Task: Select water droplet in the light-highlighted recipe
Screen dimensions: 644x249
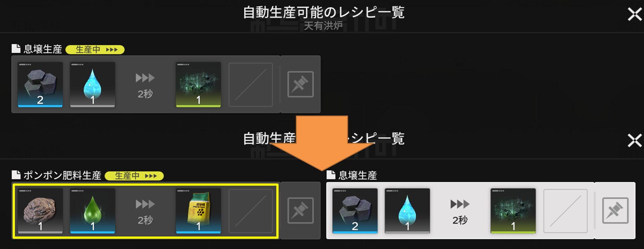Action: coord(407,211)
